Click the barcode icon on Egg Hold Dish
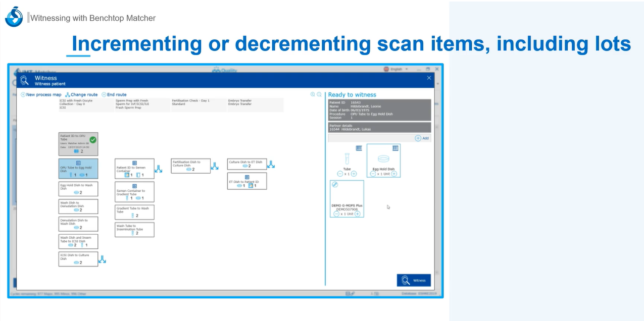The image size is (644, 321). pyautogui.click(x=395, y=148)
